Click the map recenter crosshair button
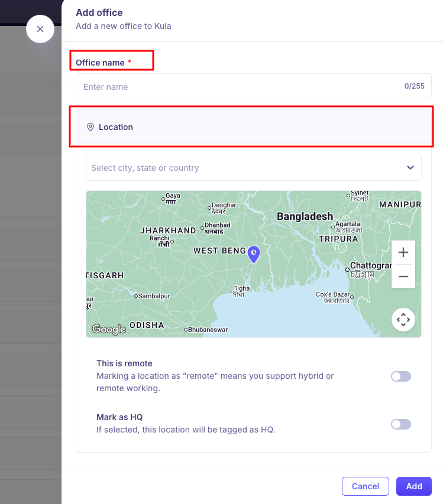 pos(403,320)
